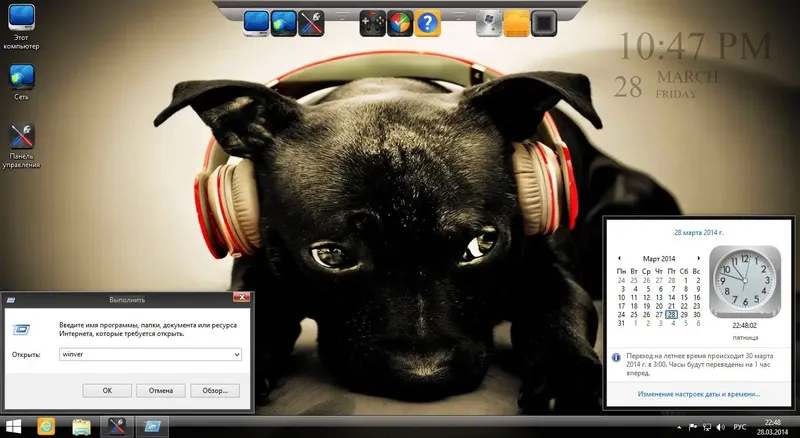The width and height of the screenshot is (800, 438).
Task: Click Отмена in the Выполнить dialog
Action: 161,391
